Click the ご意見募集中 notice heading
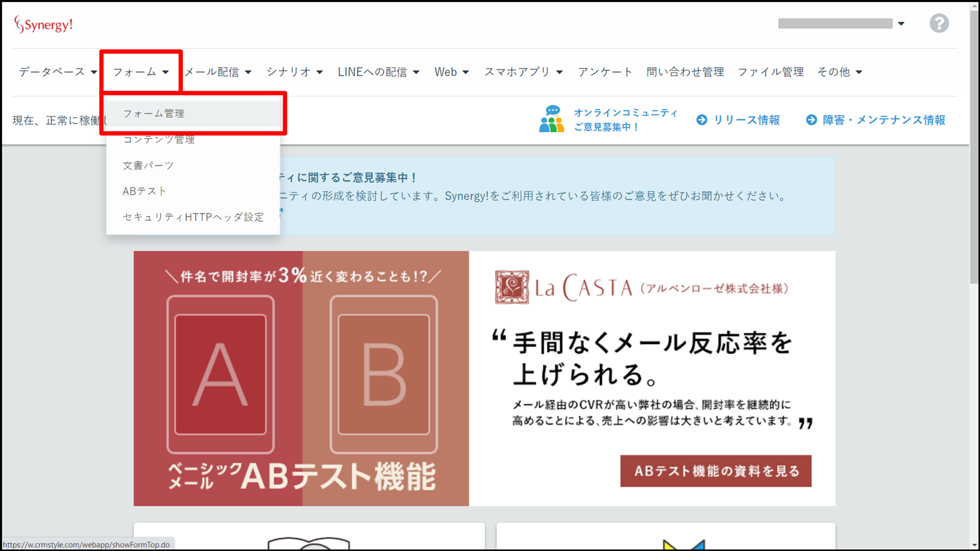Image resolution: width=980 pixels, height=551 pixels. pyautogui.click(x=349, y=177)
